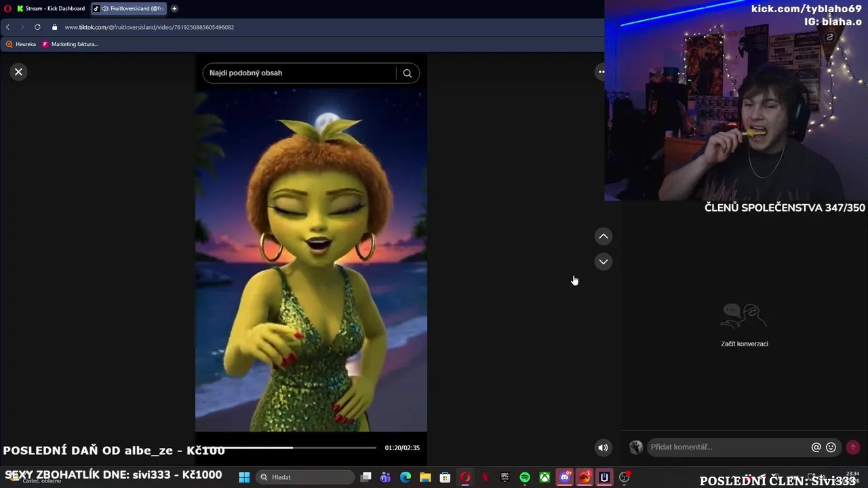The image size is (868, 488).
Task: Switch to Opera browser in taskbar
Action: tap(465, 477)
